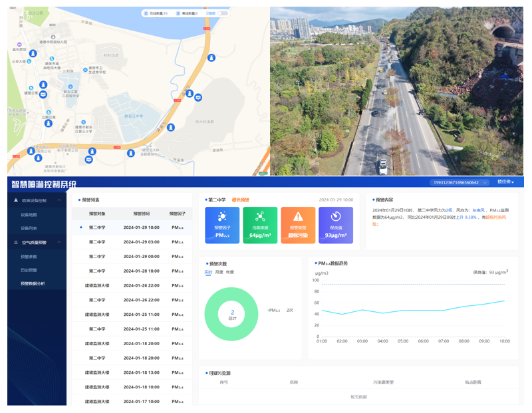
Task: Select the monitor-screen marker next to 建德公寓
Action: tap(43, 94)
